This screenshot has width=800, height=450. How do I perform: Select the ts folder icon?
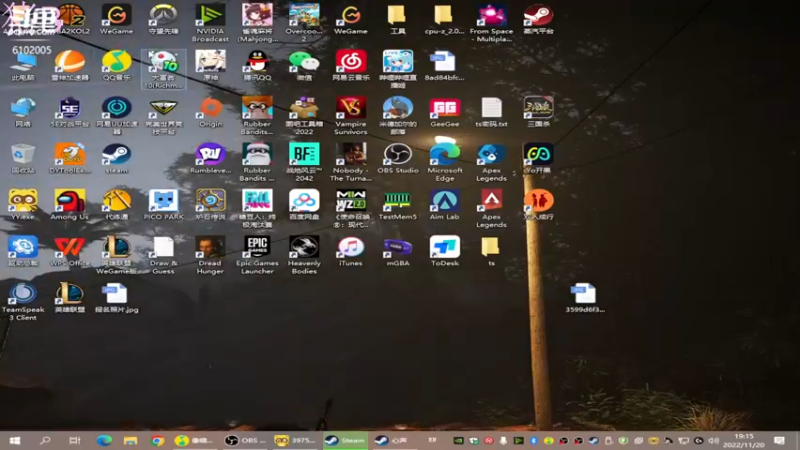491,251
